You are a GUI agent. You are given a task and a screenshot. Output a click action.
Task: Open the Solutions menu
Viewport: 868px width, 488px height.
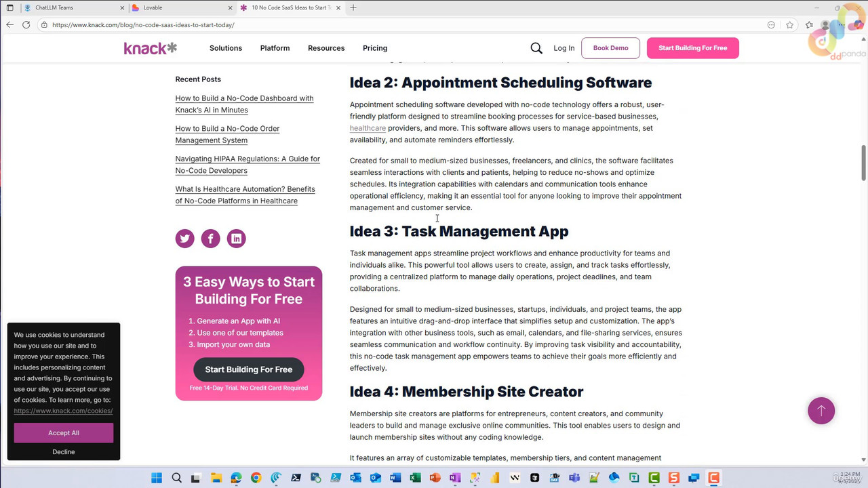click(x=226, y=48)
